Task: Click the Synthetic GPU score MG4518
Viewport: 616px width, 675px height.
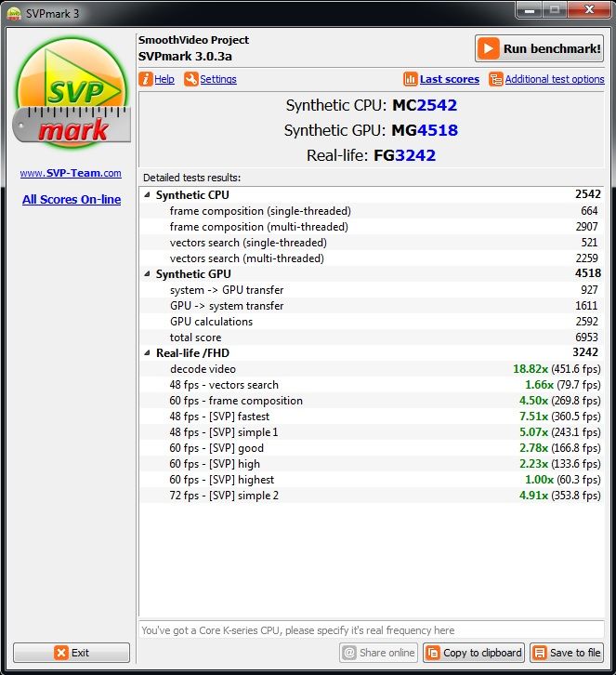Action: click(x=425, y=130)
